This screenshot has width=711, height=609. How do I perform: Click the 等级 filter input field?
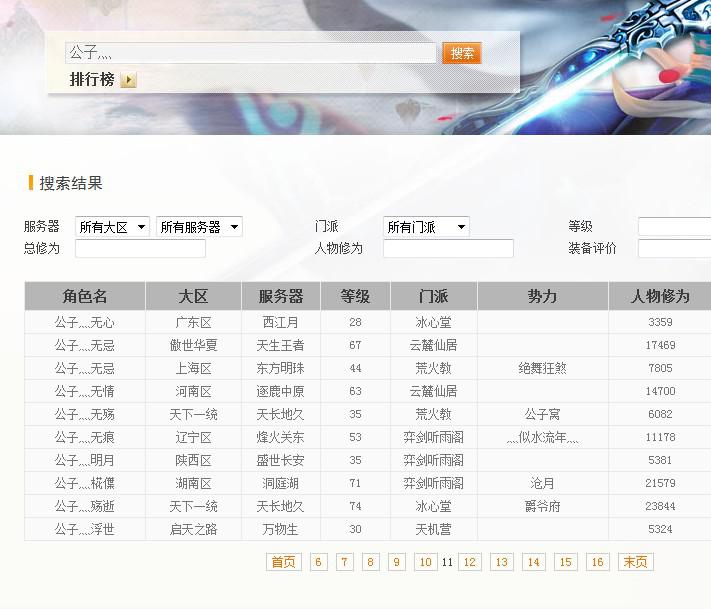[674, 227]
